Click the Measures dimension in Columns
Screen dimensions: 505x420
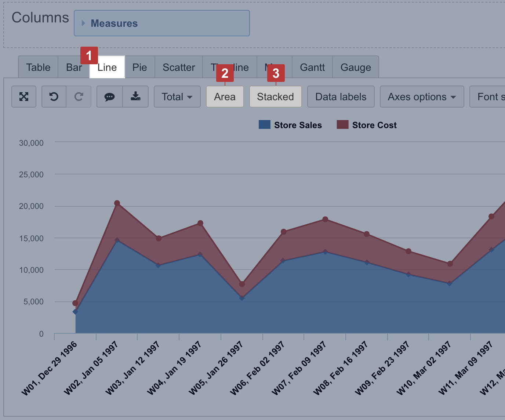[114, 23]
